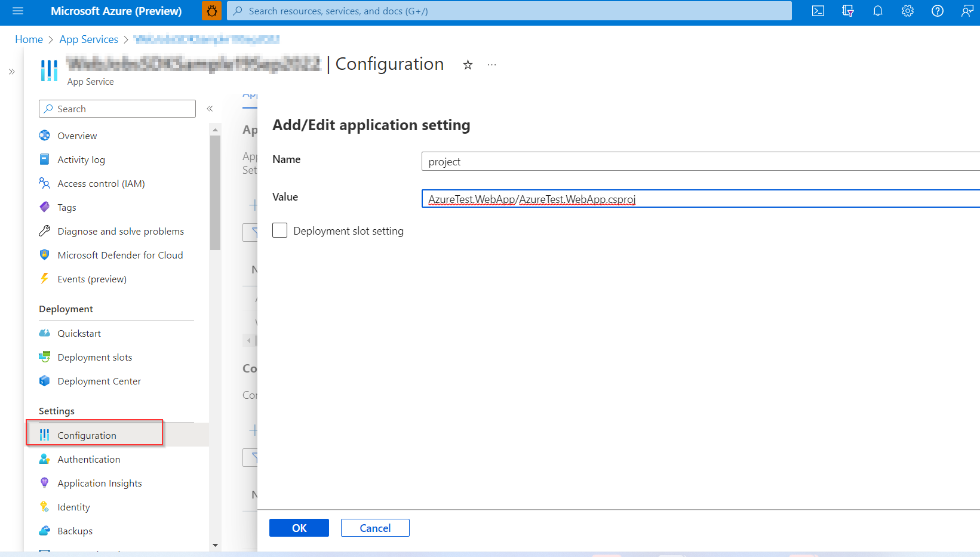
Task: Open the help question mark menu
Action: (938, 11)
